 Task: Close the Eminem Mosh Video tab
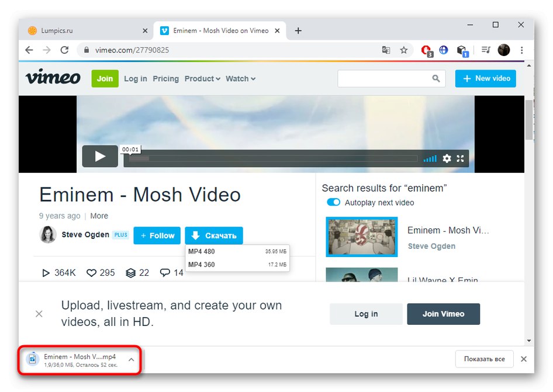(x=277, y=30)
